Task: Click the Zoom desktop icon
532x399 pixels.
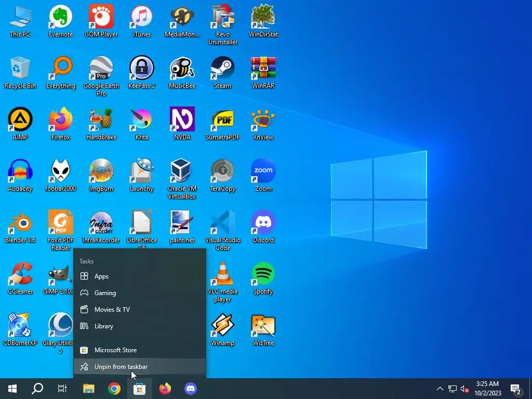Action: [x=263, y=175]
